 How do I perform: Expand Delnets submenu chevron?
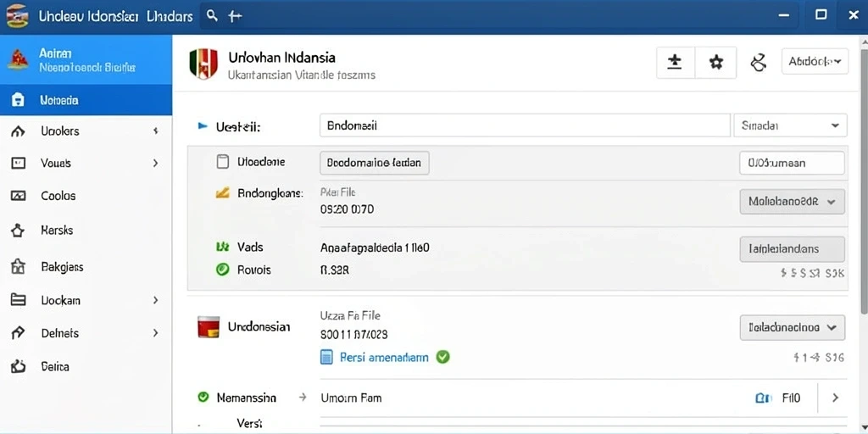(x=156, y=333)
